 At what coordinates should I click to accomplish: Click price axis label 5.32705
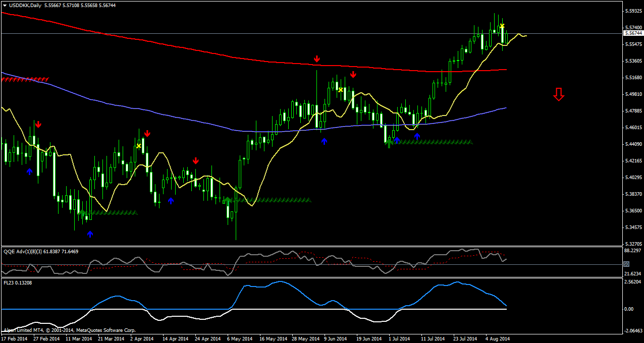point(633,244)
